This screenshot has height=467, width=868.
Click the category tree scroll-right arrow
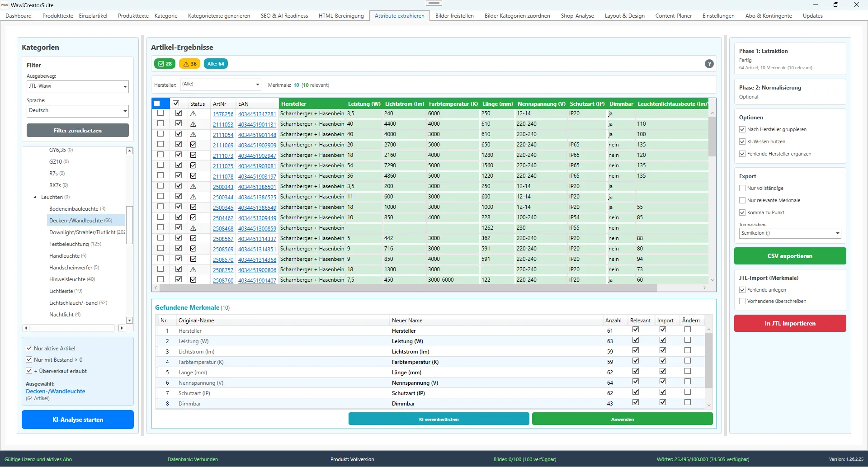coord(122,328)
